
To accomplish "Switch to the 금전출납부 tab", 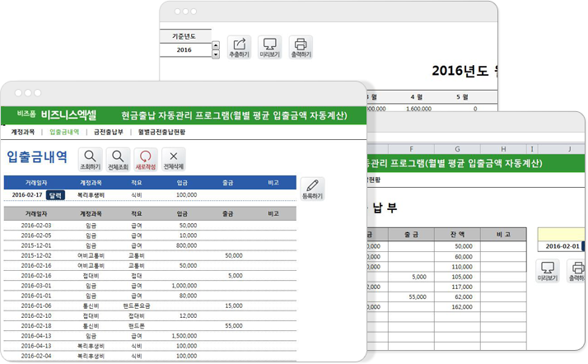I will pyautogui.click(x=109, y=132).
